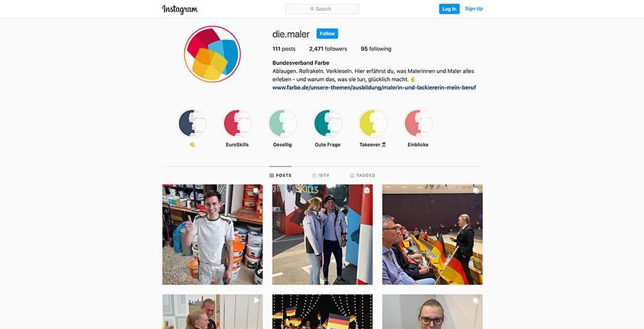The height and width of the screenshot is (329, 644).
Task: Click the Sign Up link
Action: pyautogui.click(x=474, y=9)
